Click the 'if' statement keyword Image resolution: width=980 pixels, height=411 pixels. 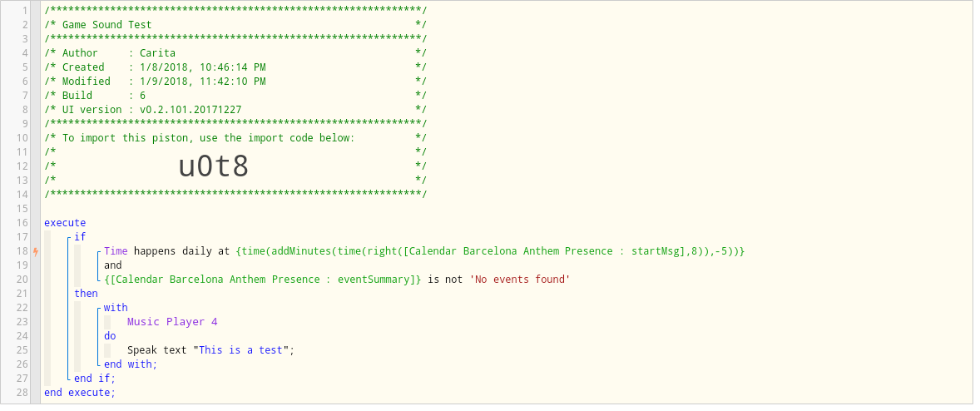[x=80, y=237]
